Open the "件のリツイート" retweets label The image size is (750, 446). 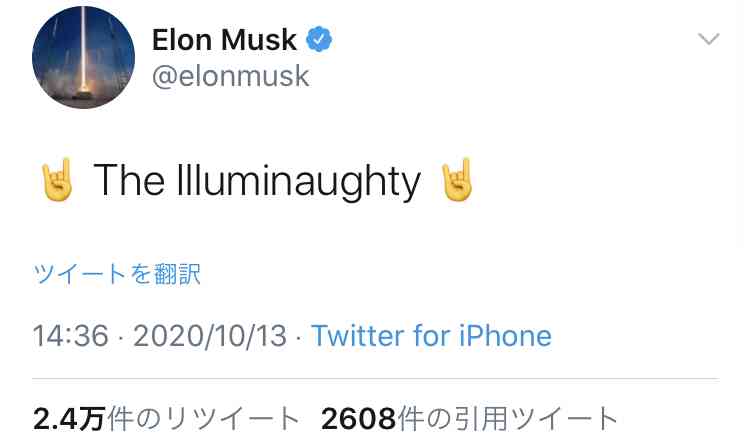coord(204,419)
